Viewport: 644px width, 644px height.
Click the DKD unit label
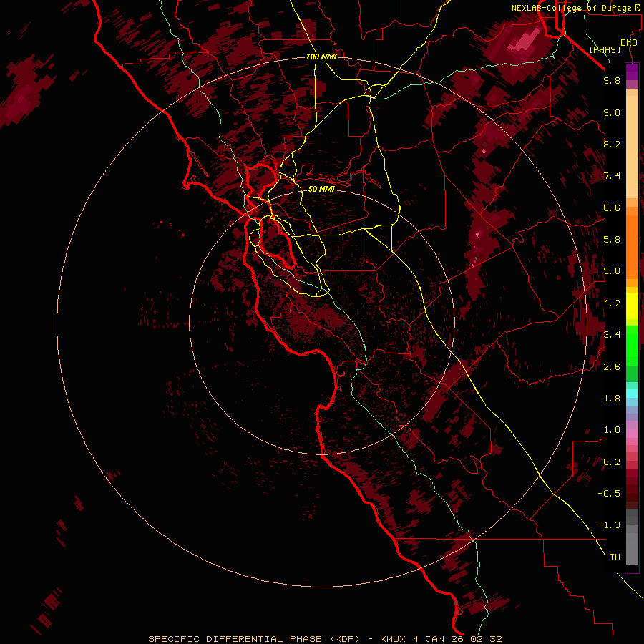click(x=629, y=43)
